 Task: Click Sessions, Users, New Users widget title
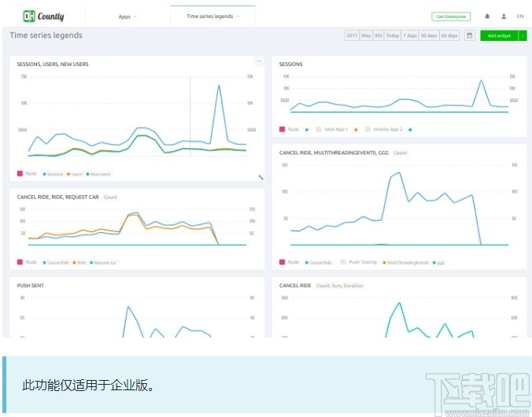click(53, 64)
